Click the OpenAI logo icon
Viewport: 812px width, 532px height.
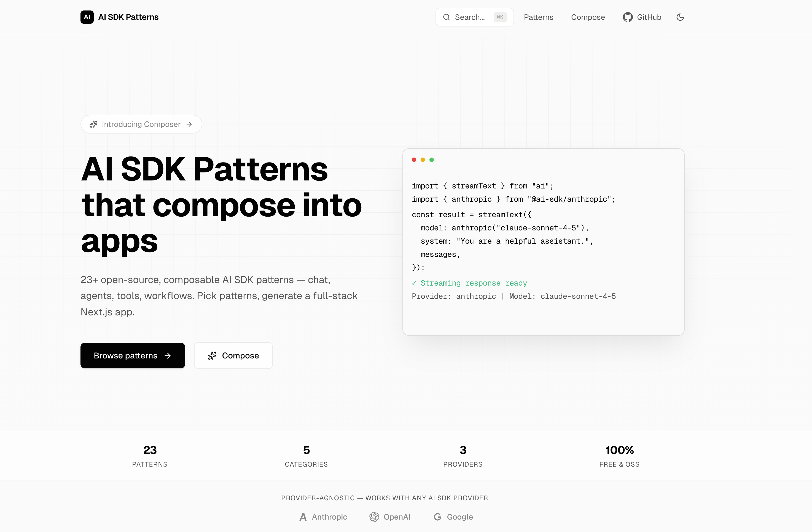(374, 517)
